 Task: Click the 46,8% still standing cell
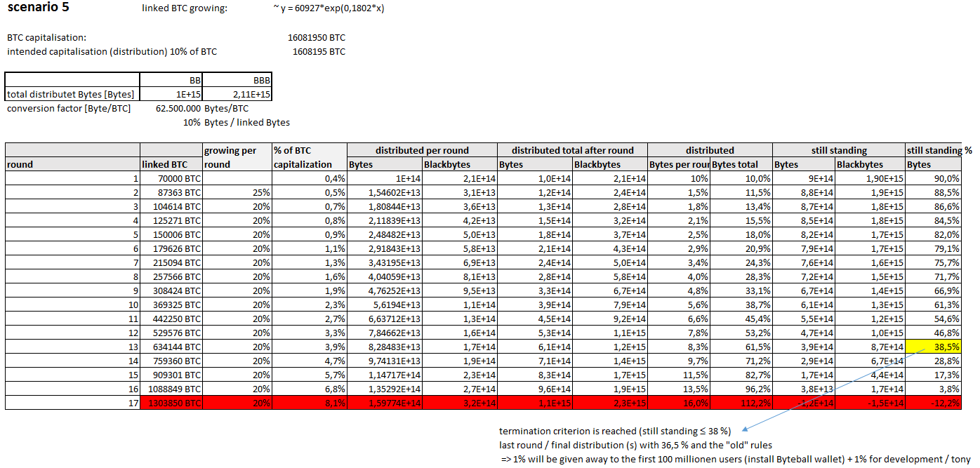[933, 333]
